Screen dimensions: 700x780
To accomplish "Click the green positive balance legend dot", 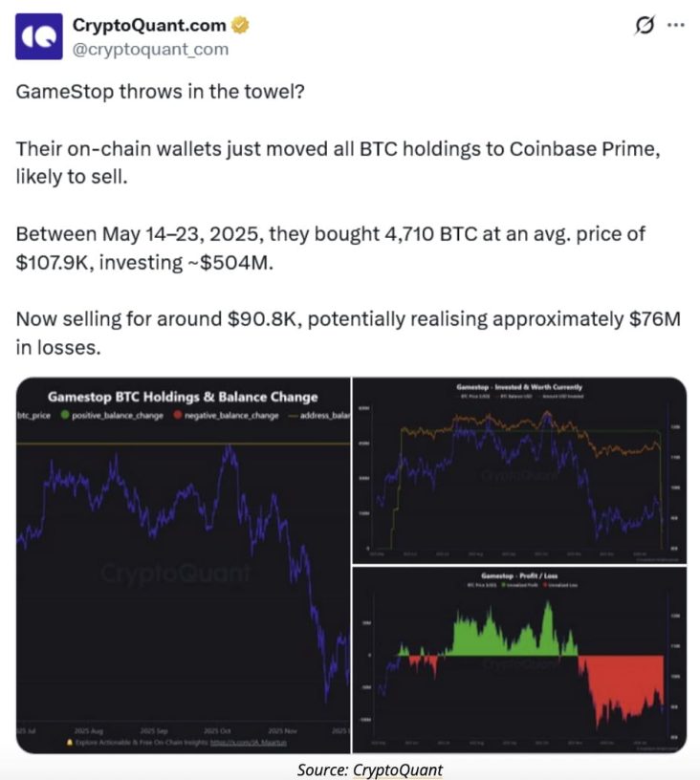I will coord(64,415).
